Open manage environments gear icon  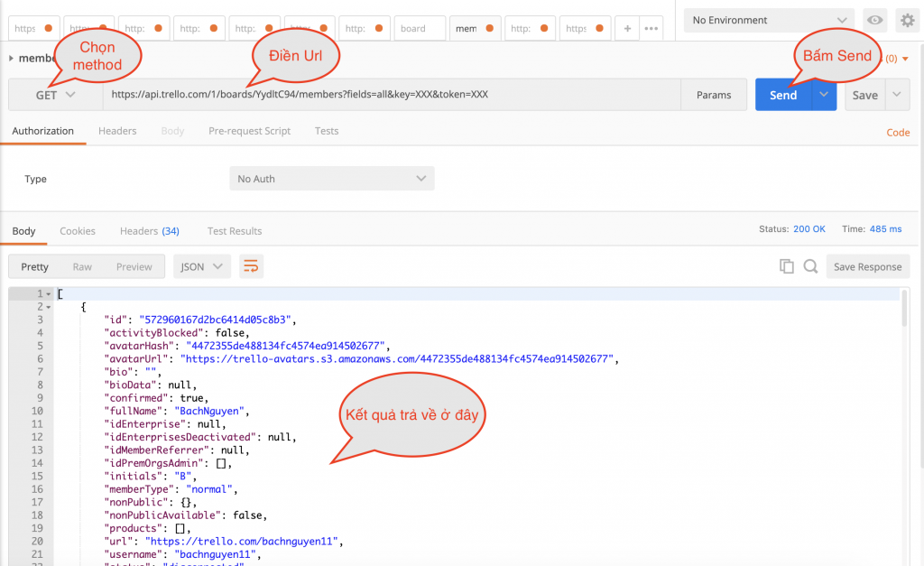click(907, 20)
